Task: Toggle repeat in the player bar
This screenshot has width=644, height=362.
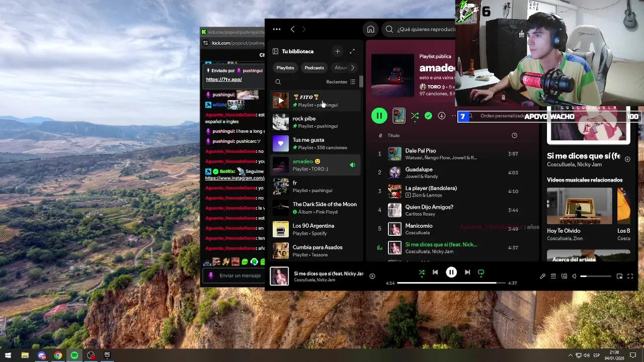Action: (x=481, y=273)
